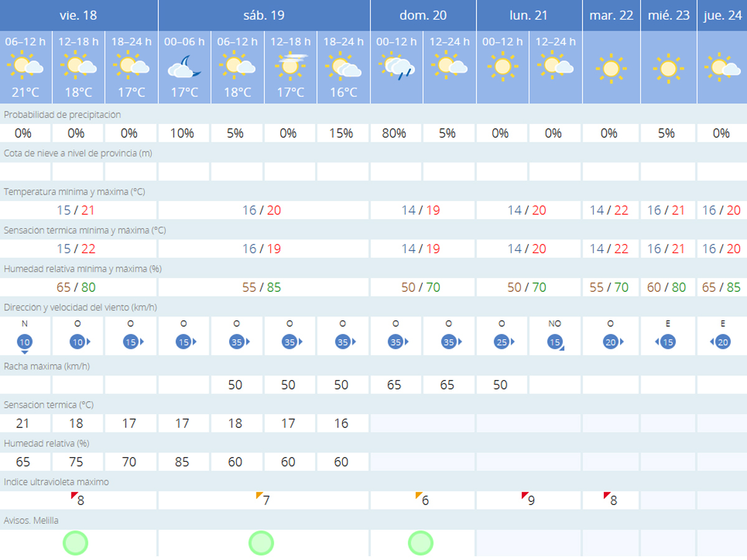The height and width of the screenshot is (560, 747).
Task: Click the Sunday 00–12 h rain icon
Action: [x=397, y=67]
